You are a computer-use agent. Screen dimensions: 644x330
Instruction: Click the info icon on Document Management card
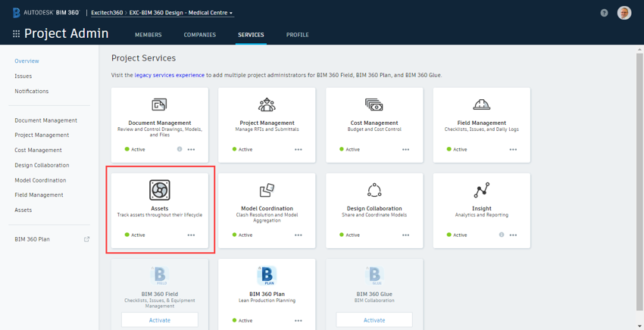(x=180, y=149)
